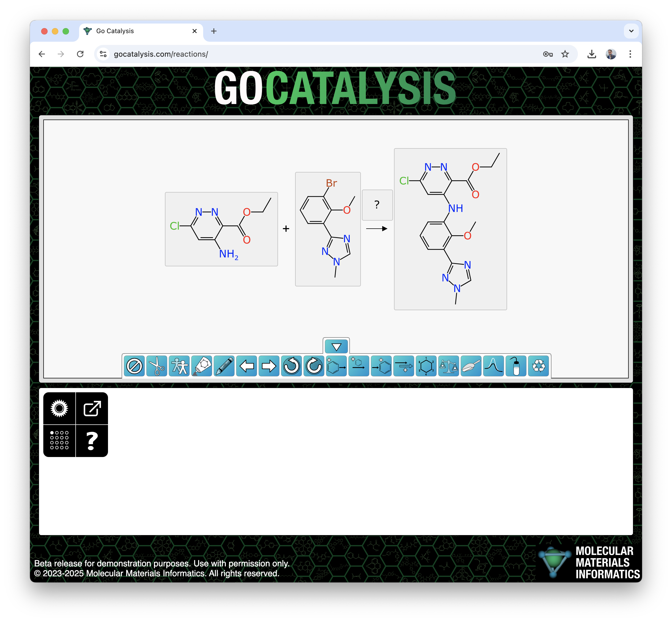Open a new browser tab

point(214,31)
